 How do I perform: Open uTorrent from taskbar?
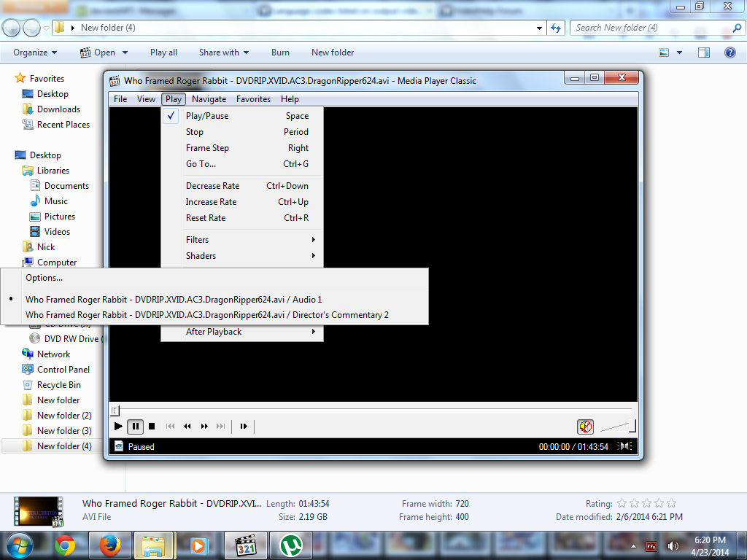[291, 545]
